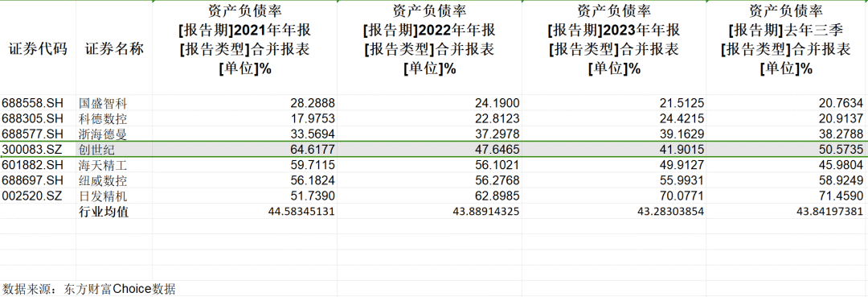
Task: Select value 17.9753 for 科德数控
Action: coord(244,118)
